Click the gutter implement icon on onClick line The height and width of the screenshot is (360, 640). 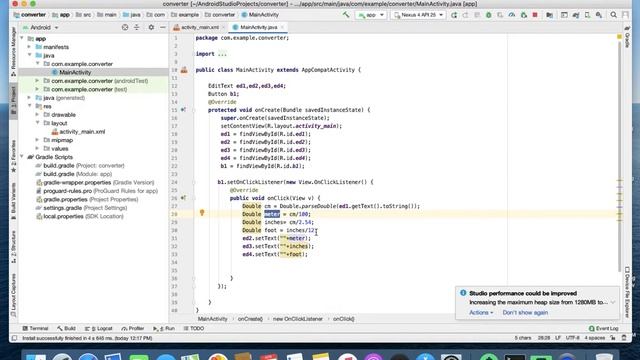click(x=183, y=198)
